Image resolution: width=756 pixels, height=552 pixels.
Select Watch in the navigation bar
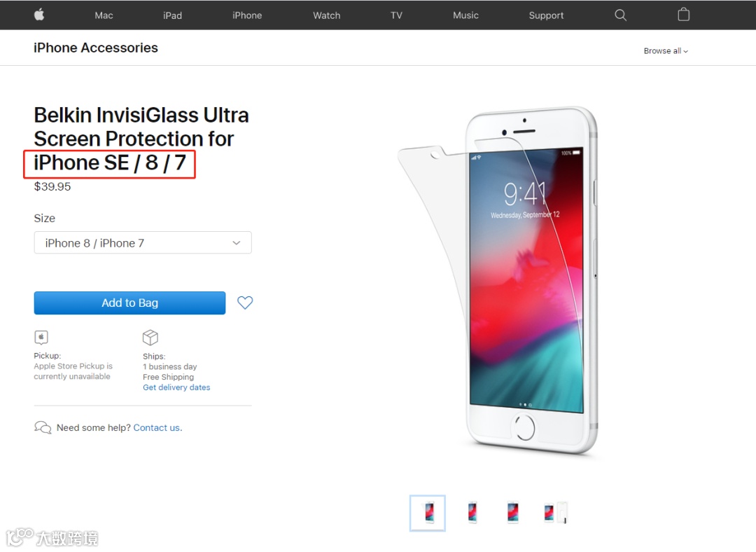(326, 15)
